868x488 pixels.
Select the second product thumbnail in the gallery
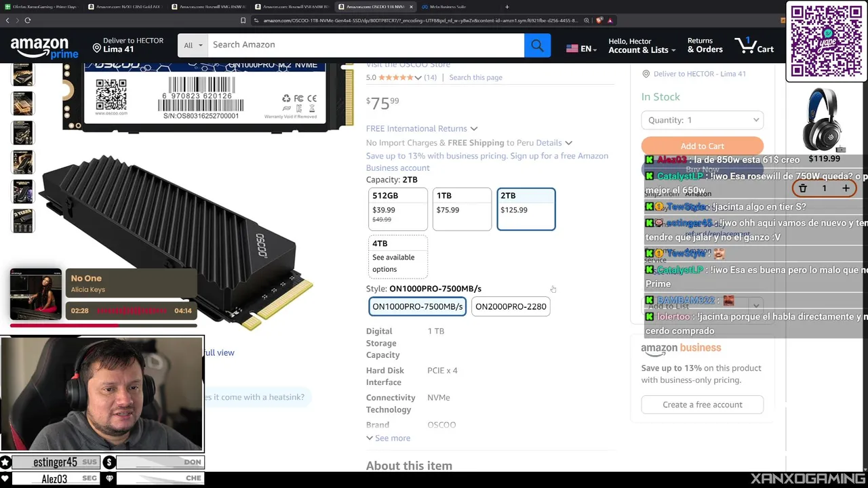(22, 103)
